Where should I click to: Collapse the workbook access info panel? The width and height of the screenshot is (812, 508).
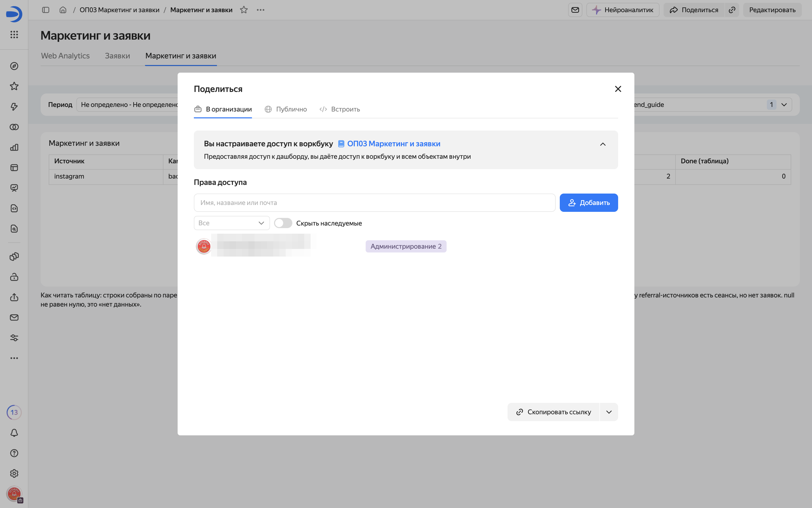(x=603, y=144)
